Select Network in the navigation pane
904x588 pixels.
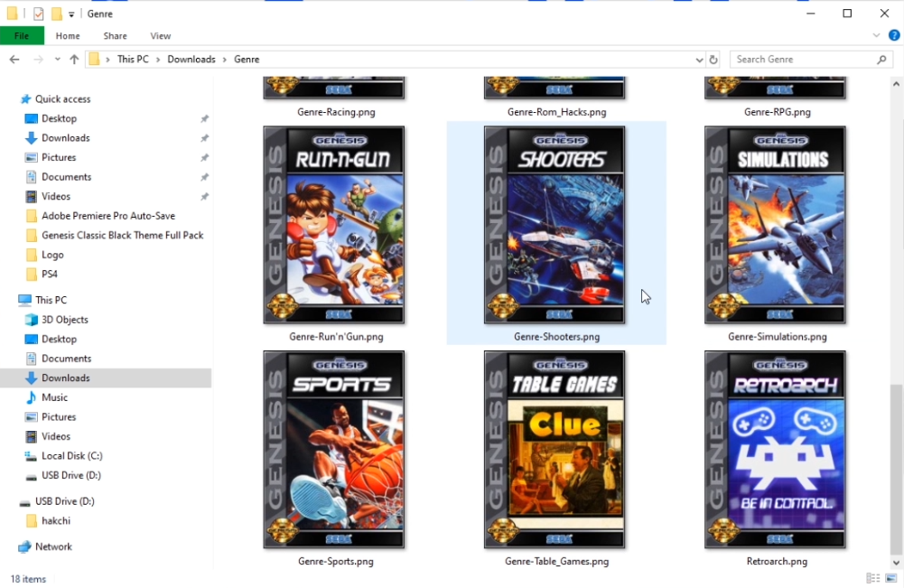point(53,547)
